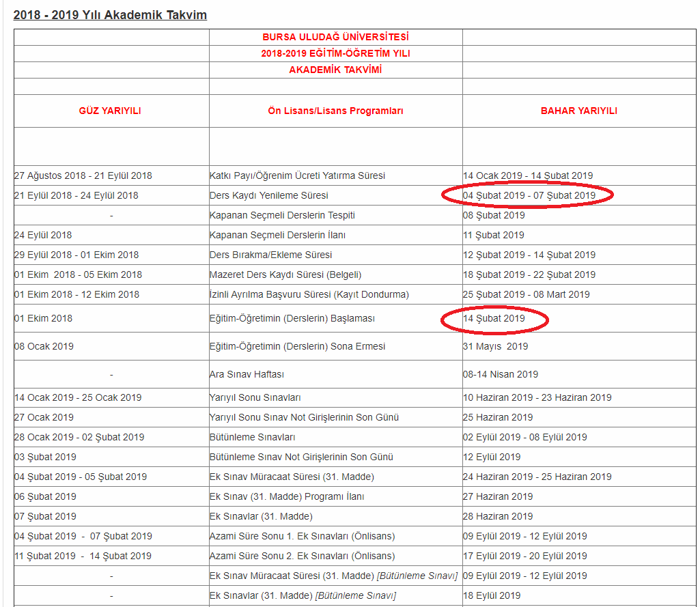This screenshot has height=607, width=700.
Task: Select 'Ders Kaydı Yenileme Süresi' row label
Action: click(269, 195)
